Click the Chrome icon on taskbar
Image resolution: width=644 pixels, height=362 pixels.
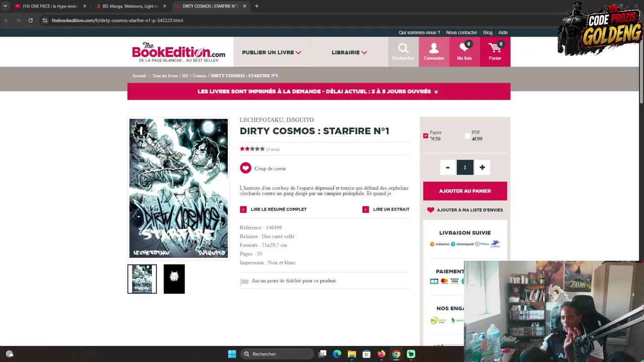[x=396, y=354]
